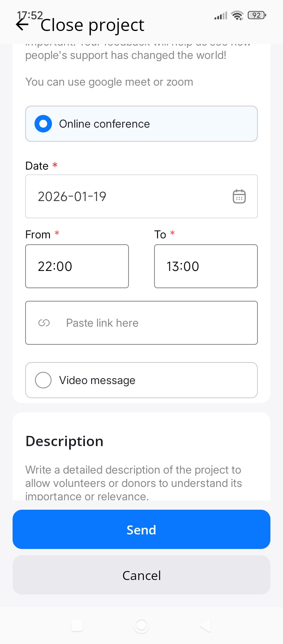Image resolution: width=283 pixels, height=644 pixels.
Task: Tap the cellular signal strength icon
Action: [221, 16]
